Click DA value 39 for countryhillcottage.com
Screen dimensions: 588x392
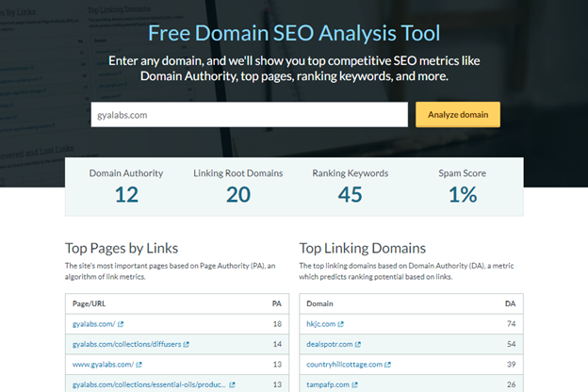click(x=512, y=365)
